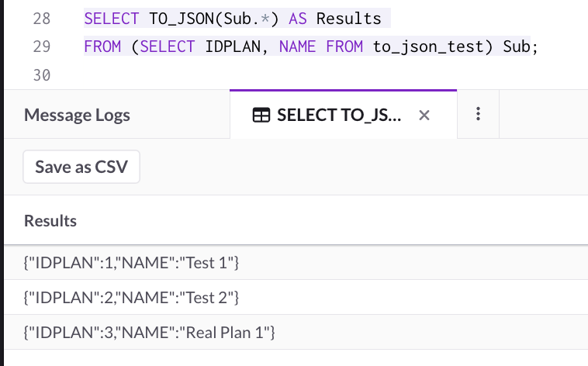Click the Results column header
This screenshot has width=588, height=366.
pyautogui.click(x=50, y=220)
